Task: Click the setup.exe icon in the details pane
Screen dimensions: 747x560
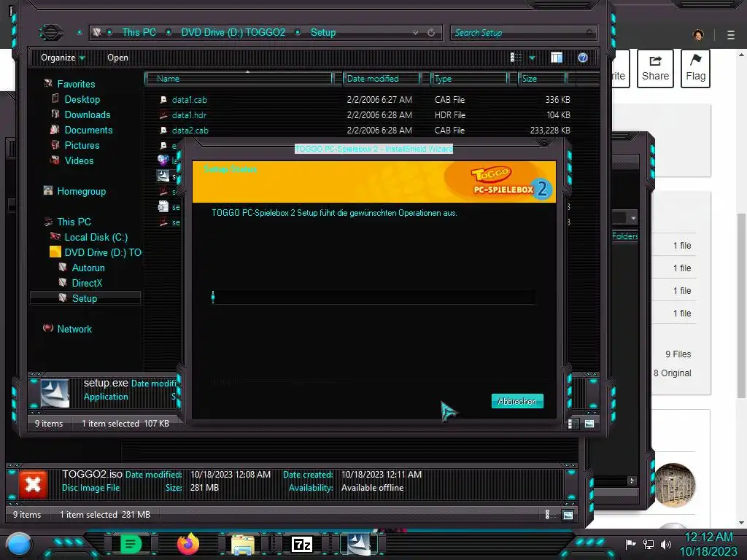Action: (x=55, y=393)
